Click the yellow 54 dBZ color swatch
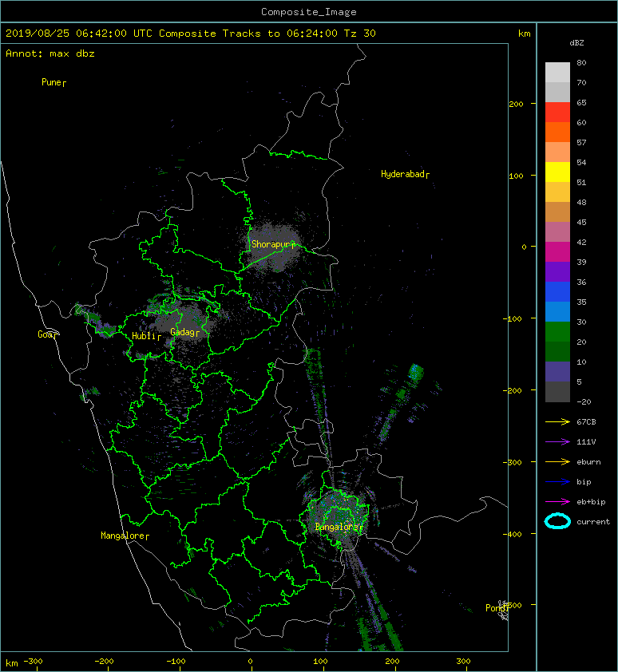The width and height of the screenshot is (618, 672). pos(557,172)
